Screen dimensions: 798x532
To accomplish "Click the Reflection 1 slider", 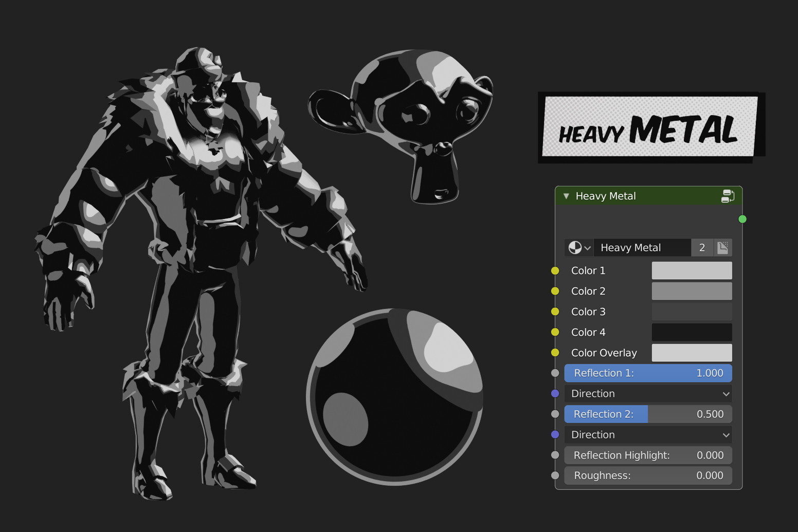I will (648, 373).
